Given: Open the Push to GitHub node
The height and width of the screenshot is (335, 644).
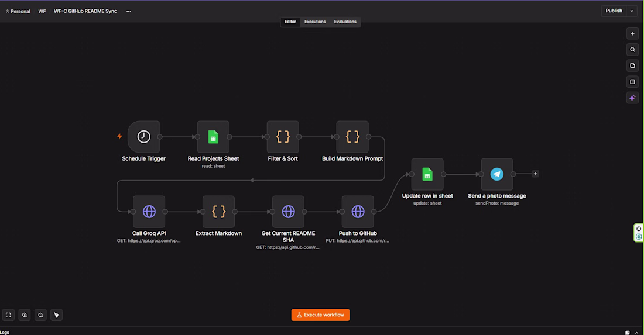Looking at the screenshot, I should 358,212.
